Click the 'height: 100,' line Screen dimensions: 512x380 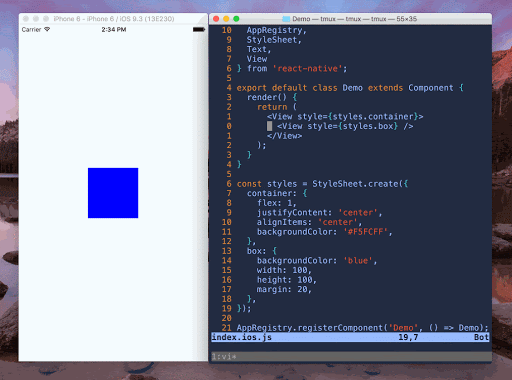coord(287,280)
